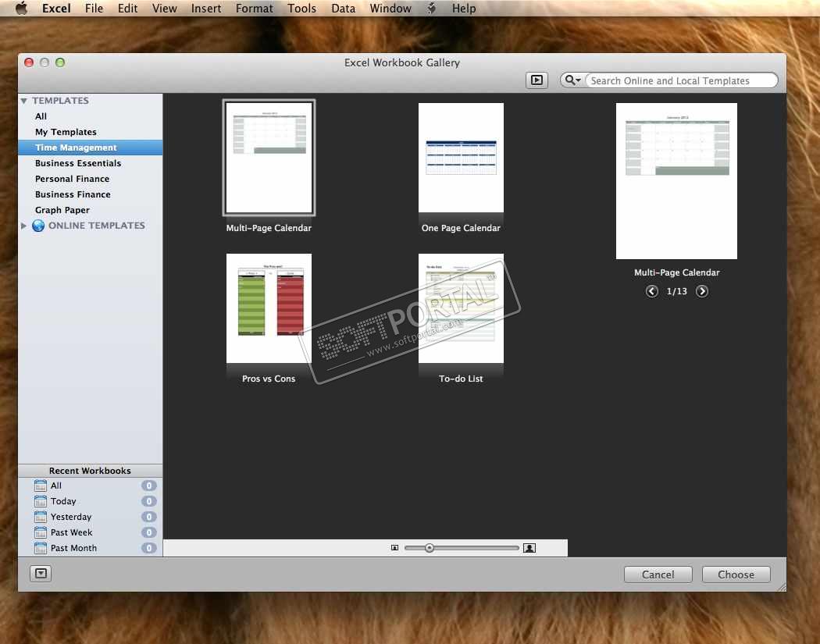
Task: Click the Past Month workbooks icon
Action: coord(41,548)
